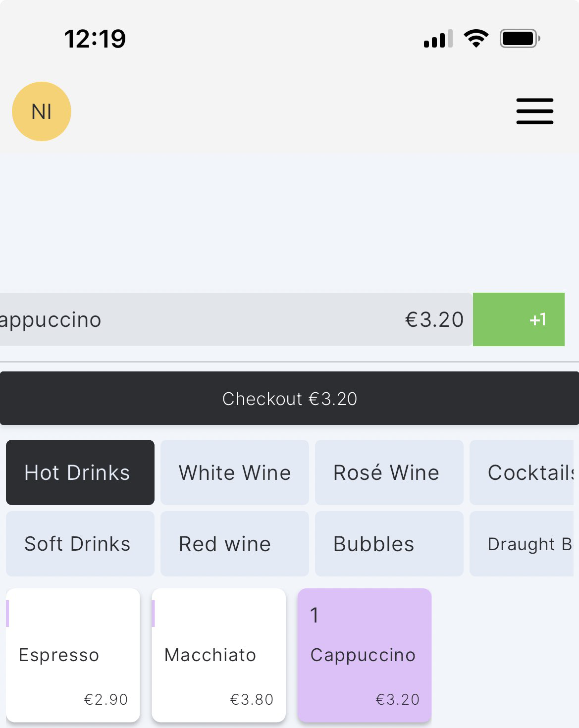Tap the purple Cappuccino product tile

point(365,655)
